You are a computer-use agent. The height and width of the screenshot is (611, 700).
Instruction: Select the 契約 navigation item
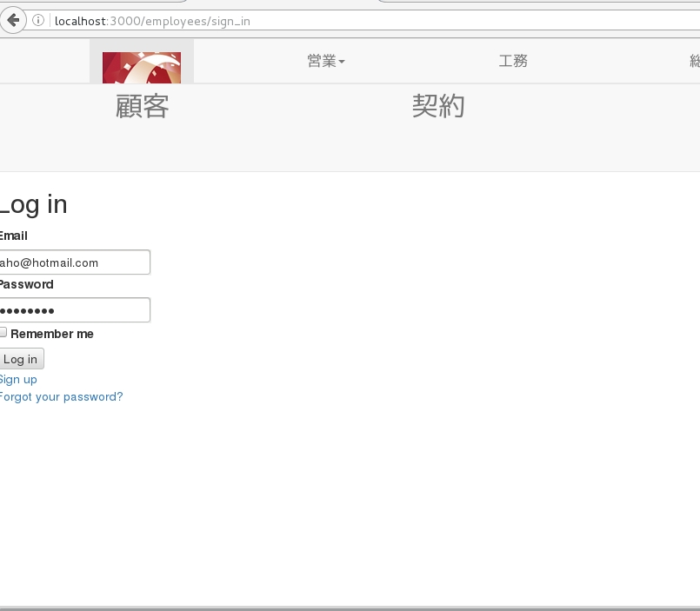click(439, 106)
